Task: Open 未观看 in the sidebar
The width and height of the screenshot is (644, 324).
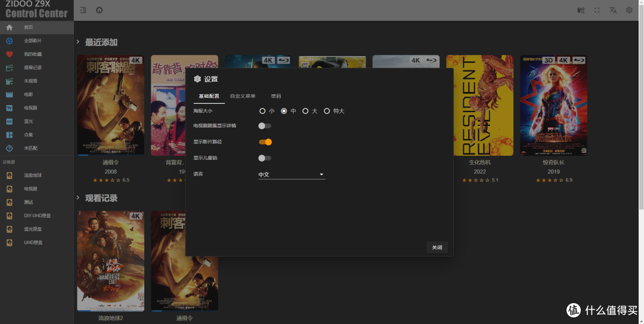Action: click(x=37, y=81)
